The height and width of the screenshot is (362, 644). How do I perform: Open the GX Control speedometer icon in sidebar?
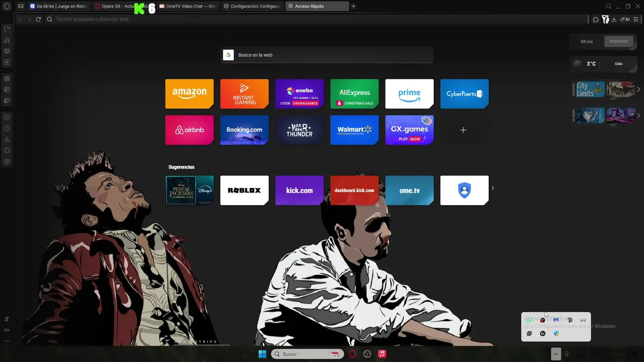[x=7, y=29]
